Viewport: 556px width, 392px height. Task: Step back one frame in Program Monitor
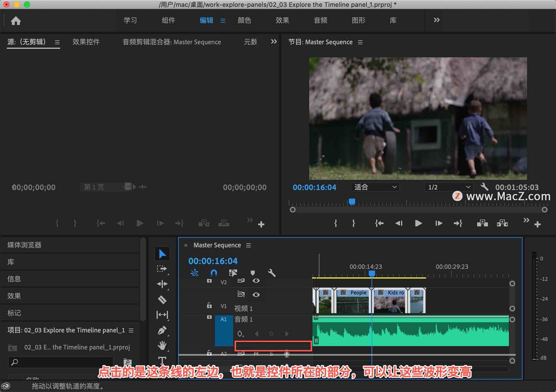[x=399, y=223]
